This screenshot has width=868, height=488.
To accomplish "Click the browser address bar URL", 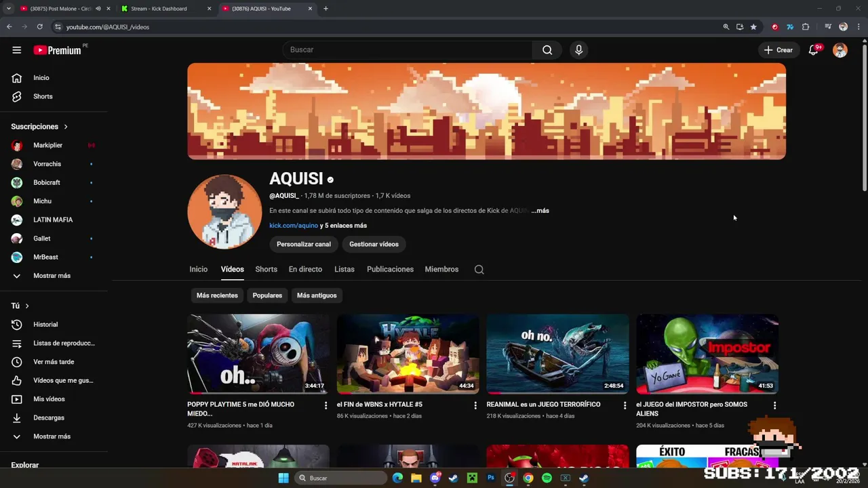I will coord(107,26).
